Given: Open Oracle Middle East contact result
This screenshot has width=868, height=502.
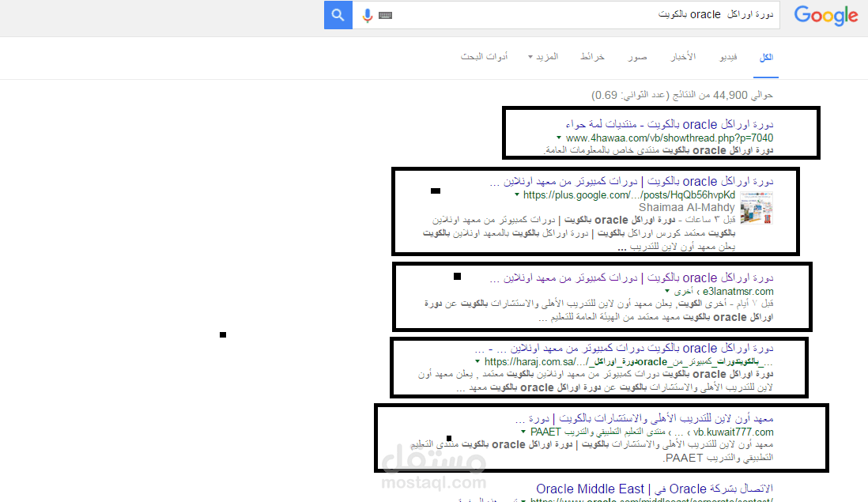Looking at the screenshot, I should 655,489.
